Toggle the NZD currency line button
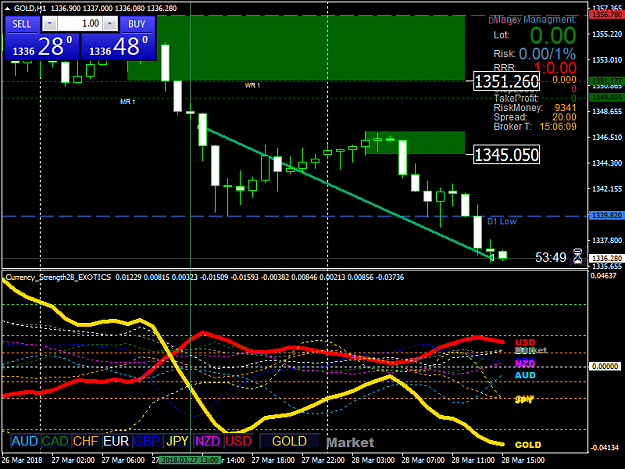Screen dimensions: 625x469 point(208,441)
